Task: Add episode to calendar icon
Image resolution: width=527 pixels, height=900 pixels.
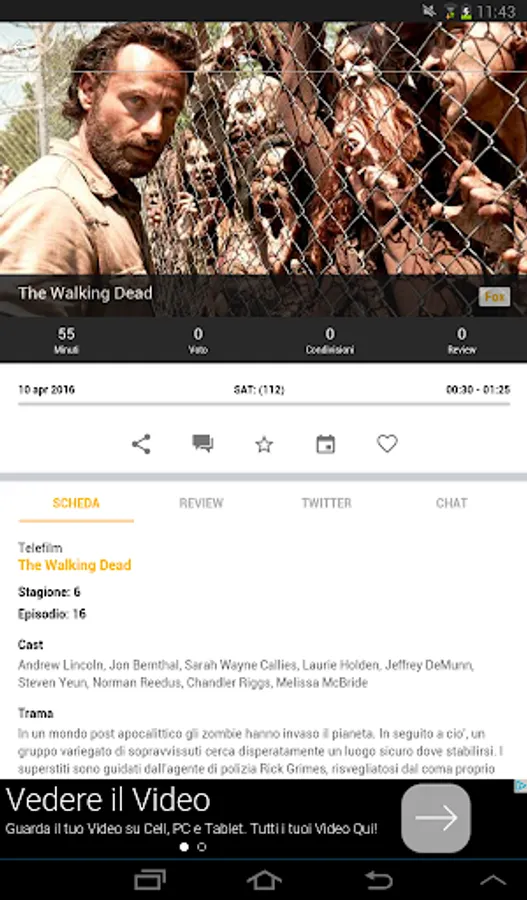Action: click(326, 444)
